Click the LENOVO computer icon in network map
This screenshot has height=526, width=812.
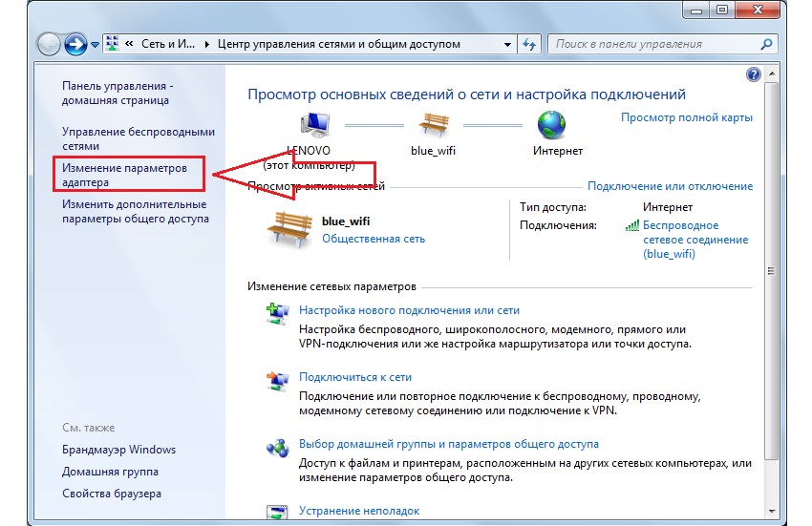315,125
